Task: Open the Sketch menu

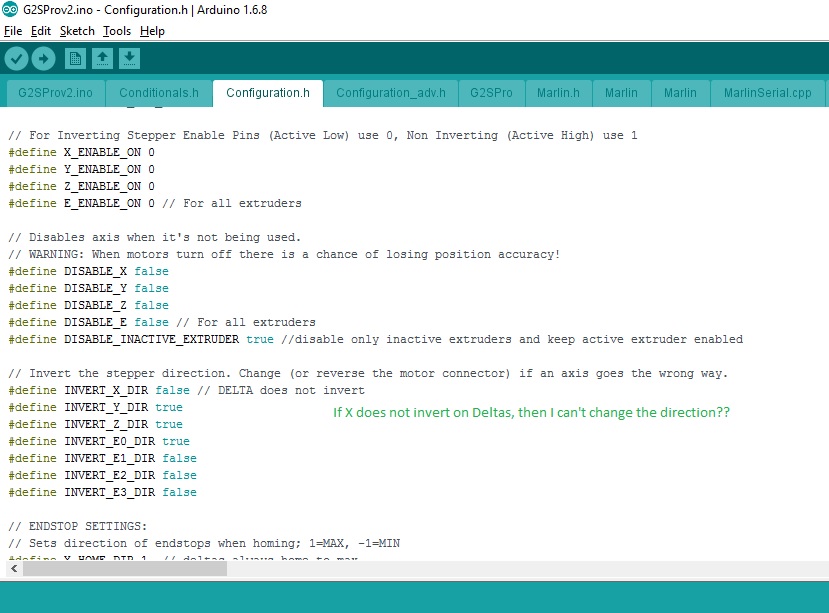Action: point(77,31)
